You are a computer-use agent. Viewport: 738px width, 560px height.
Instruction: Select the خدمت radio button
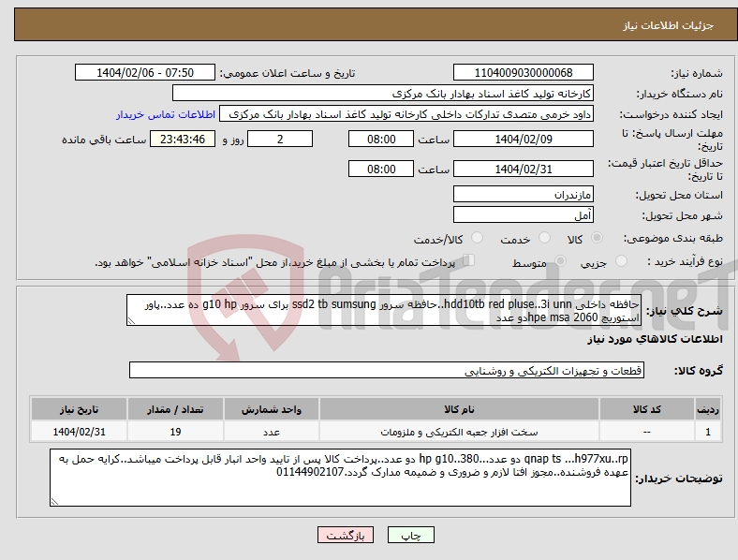[x=544, y=238]
